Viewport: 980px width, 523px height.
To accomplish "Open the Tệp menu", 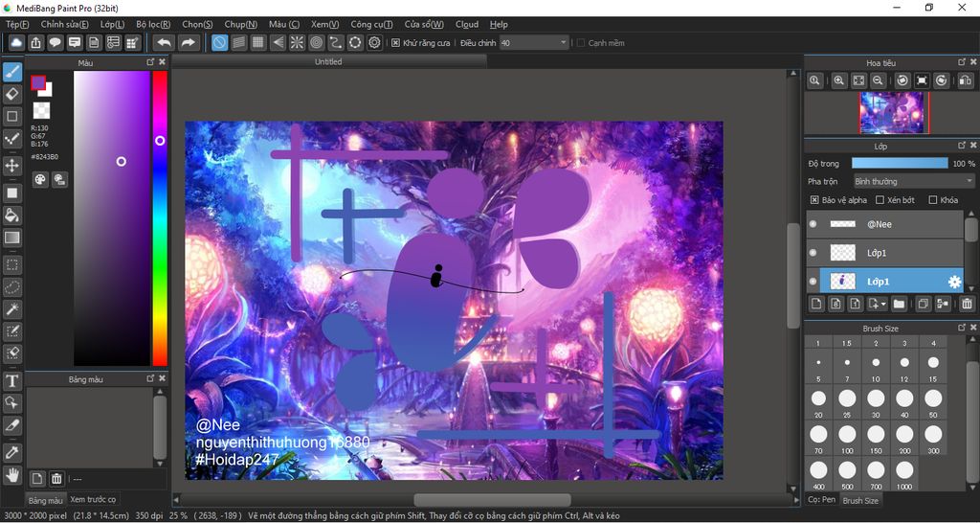I will [x=17, y=24].
